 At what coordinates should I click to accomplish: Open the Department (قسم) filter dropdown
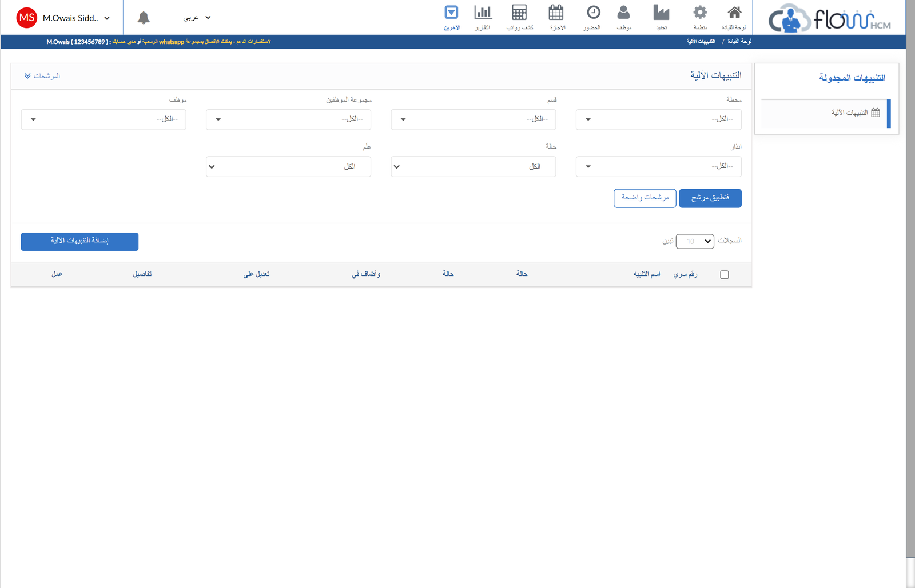point(473,119)
